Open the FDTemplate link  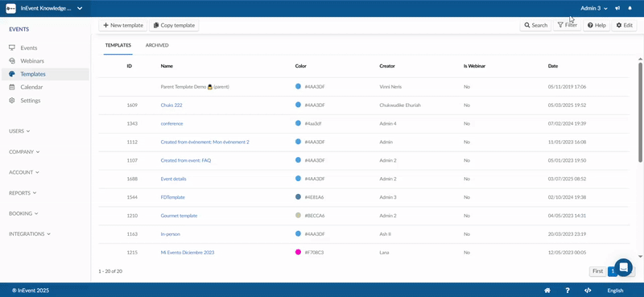(x=172, y=197)
